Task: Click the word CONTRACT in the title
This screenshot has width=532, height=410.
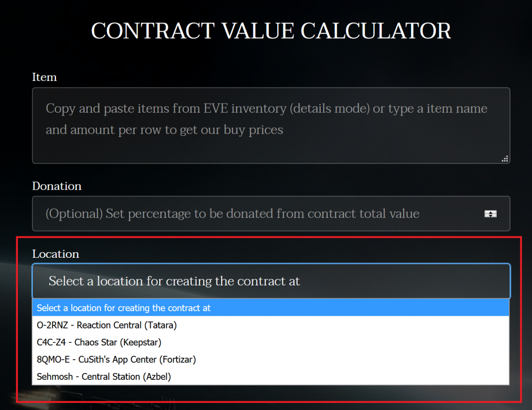Action: tap(153, 31)
